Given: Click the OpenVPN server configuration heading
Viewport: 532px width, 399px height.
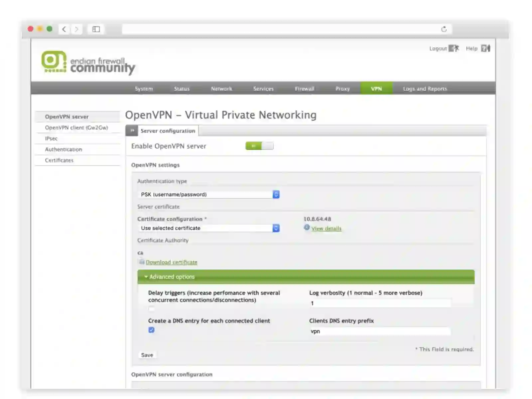Looking at the screenshot, I should click(172, 374).
